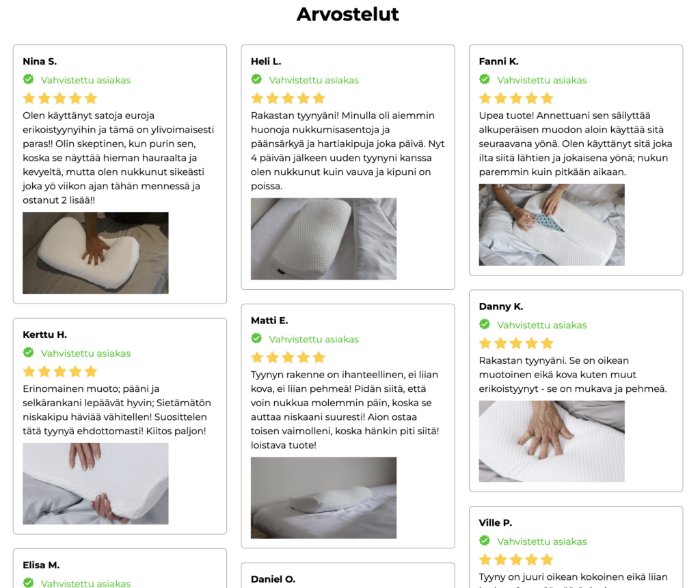700x588 pixels.
Task: Open Heli L.'s pillow photo on bed
Action: 323,239
